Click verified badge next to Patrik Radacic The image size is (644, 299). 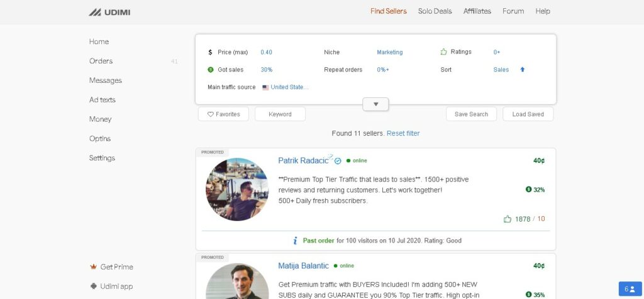[338, 161]
